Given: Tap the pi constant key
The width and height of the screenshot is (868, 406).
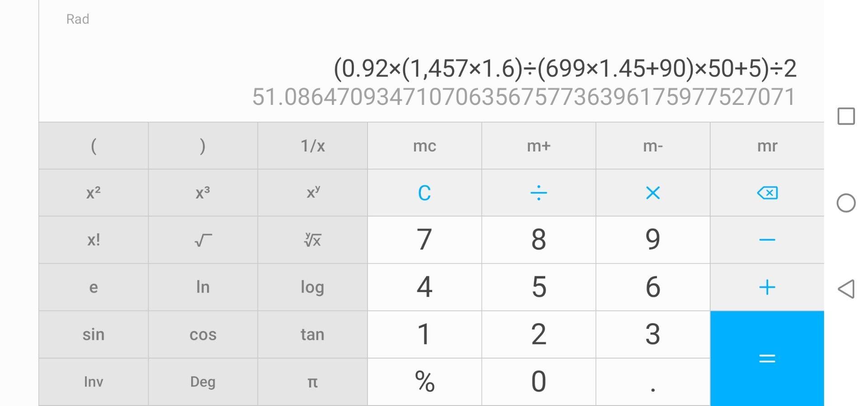Looking at the screenshot, I should (x=312, y=382).
